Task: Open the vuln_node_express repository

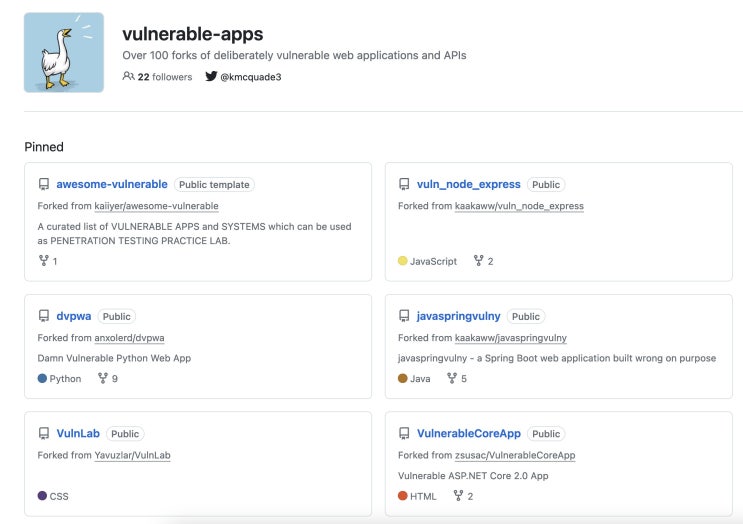Action: [468, 184]
